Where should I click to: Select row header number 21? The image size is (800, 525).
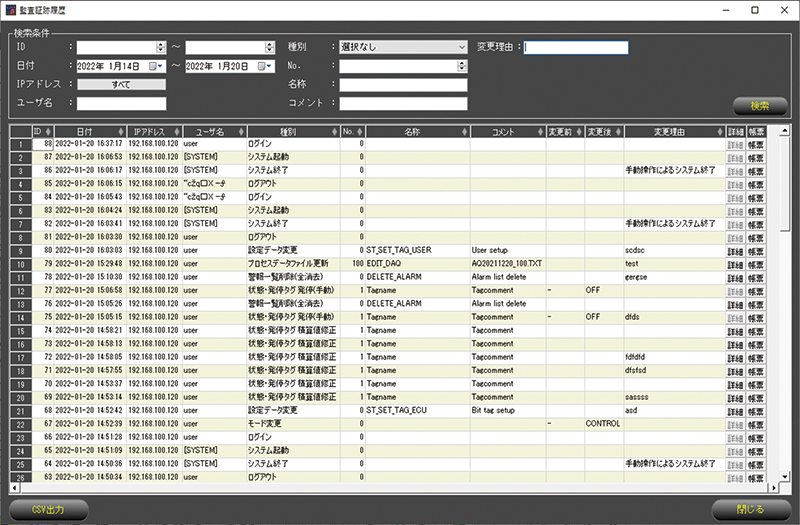(x=21, y=411)
